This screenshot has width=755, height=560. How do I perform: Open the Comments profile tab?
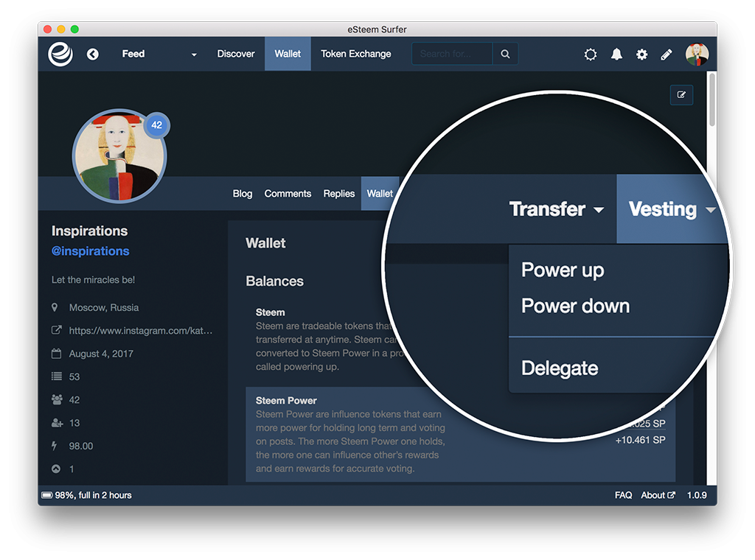coord(288,193)
